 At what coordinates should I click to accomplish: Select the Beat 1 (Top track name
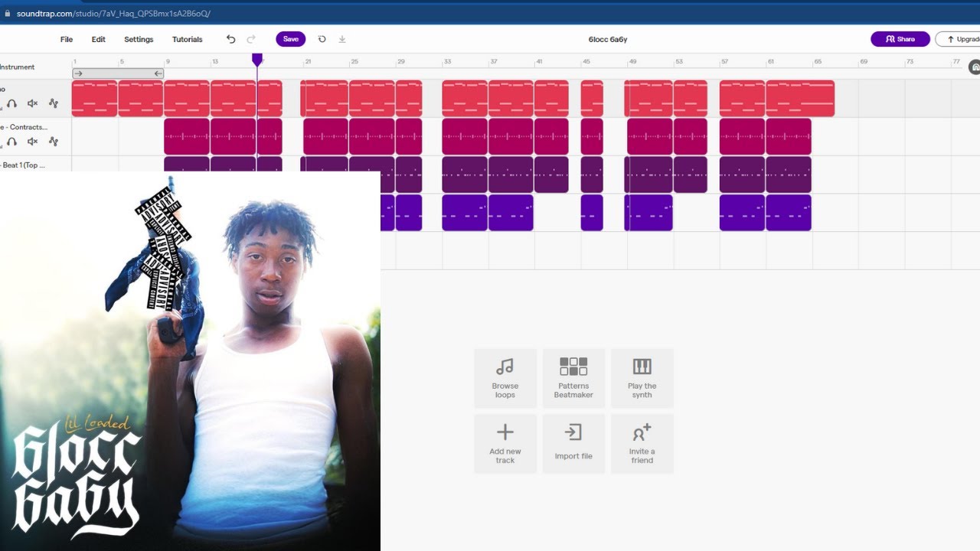click(x=23, y=165)
